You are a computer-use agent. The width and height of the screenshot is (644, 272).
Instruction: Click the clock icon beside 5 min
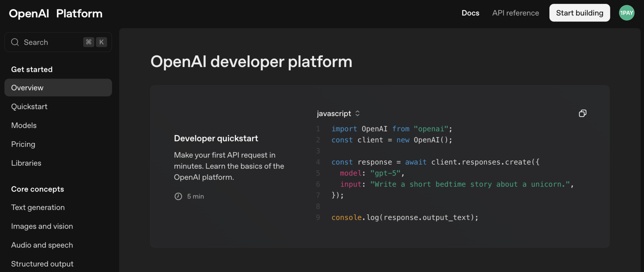tap(178, 196)
